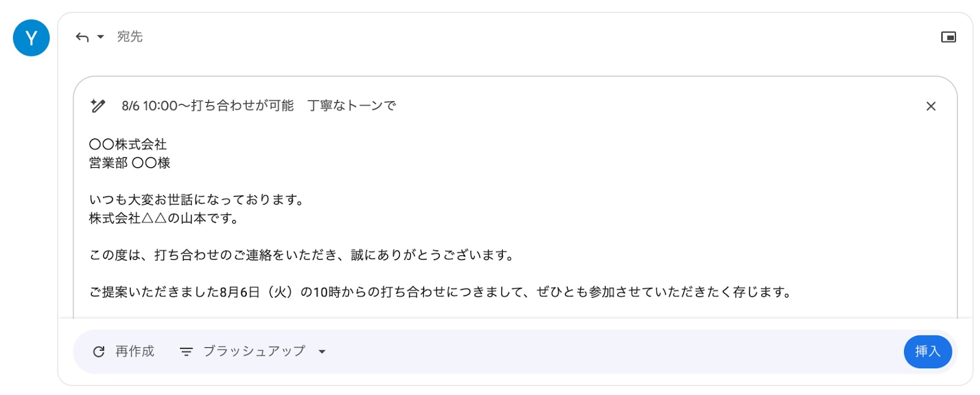The image size is (980, 395).
Task: Close the AI draft panel
Action: [x=931, y=106]
